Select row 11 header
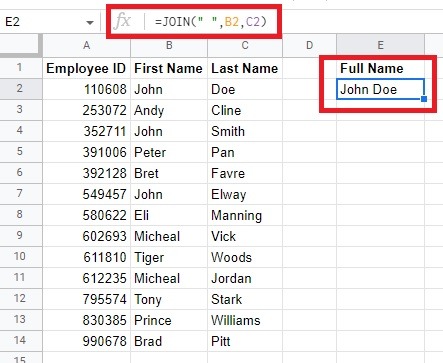The height and width of the screenshot is (363, 443). tap(21, 278)
